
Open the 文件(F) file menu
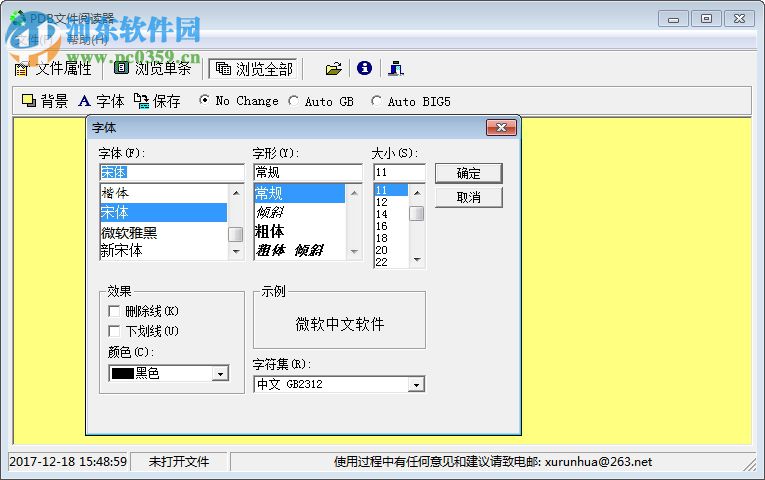coord(34,40)
